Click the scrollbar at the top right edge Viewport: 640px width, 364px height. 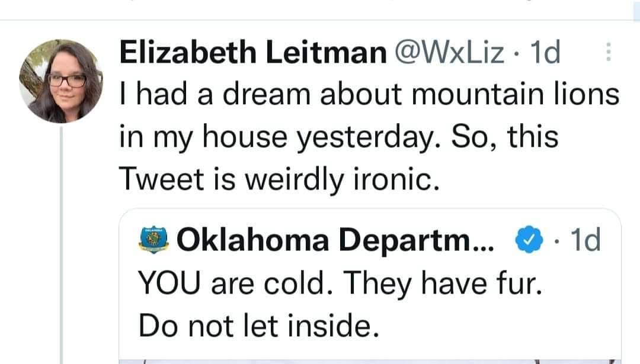point(637,6)
